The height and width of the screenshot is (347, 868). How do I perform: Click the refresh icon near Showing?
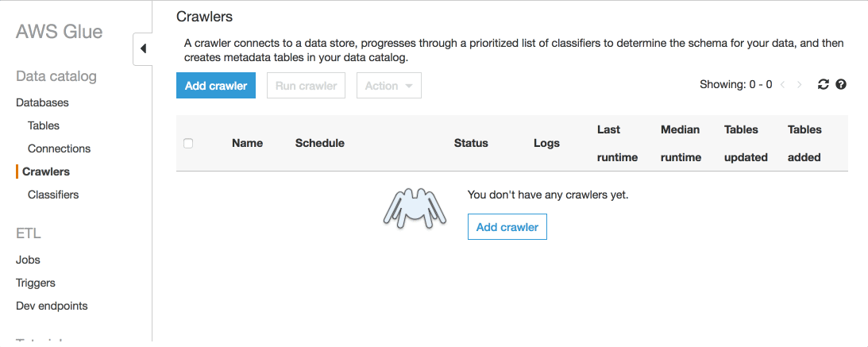tap(824, 84)
